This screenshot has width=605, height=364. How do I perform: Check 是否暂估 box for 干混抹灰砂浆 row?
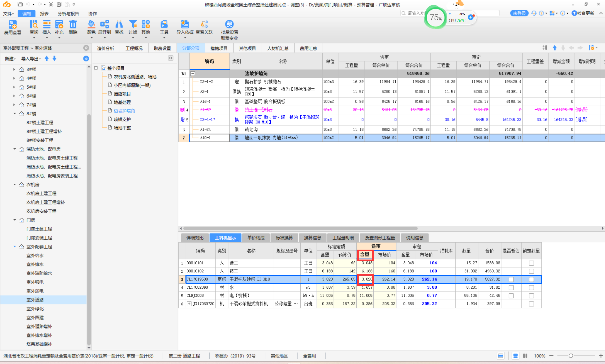pos(511,279)
